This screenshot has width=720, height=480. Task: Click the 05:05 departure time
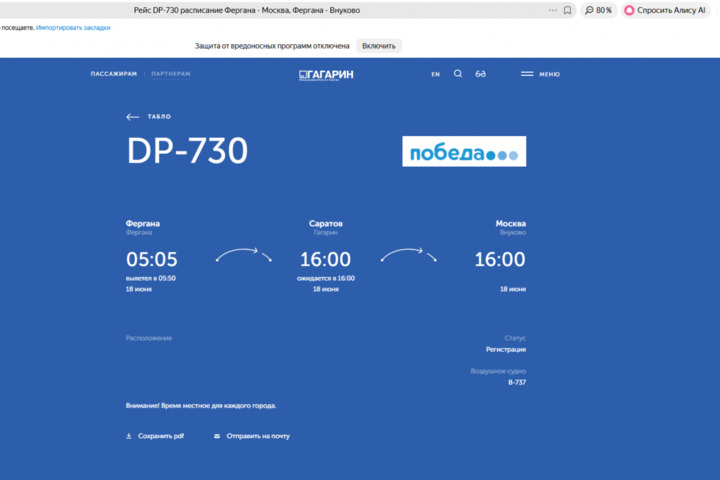152,260
